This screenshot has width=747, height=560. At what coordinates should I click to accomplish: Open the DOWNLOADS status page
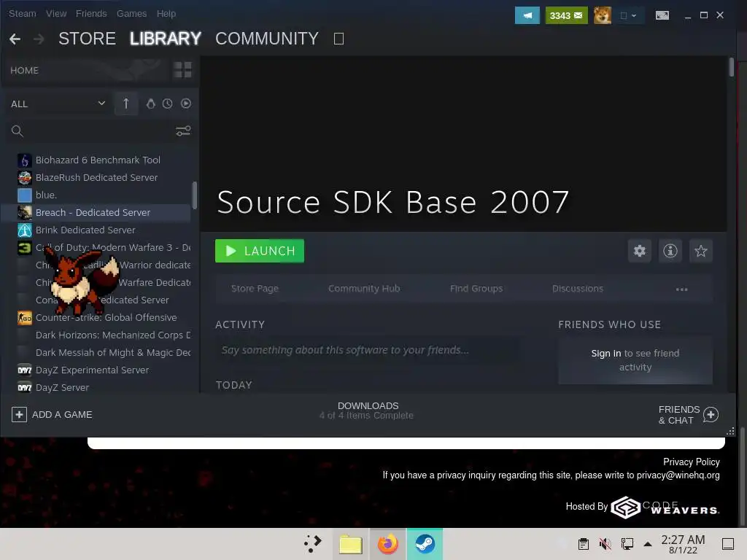[x=367, y=411]
